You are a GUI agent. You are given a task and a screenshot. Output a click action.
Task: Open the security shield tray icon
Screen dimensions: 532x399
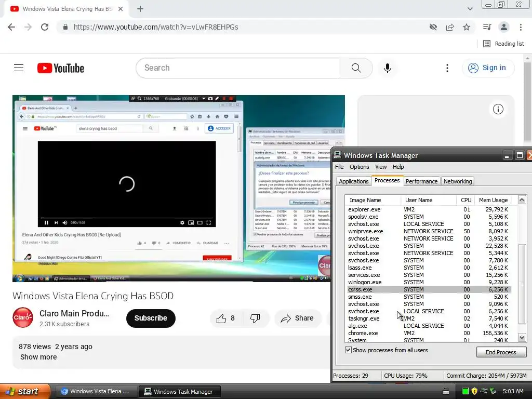[474, 391]
